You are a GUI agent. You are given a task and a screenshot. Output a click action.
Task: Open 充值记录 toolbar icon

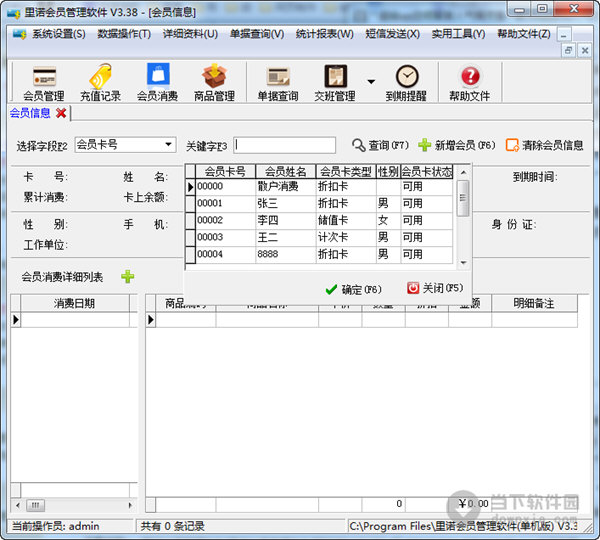tap(100, 83)
